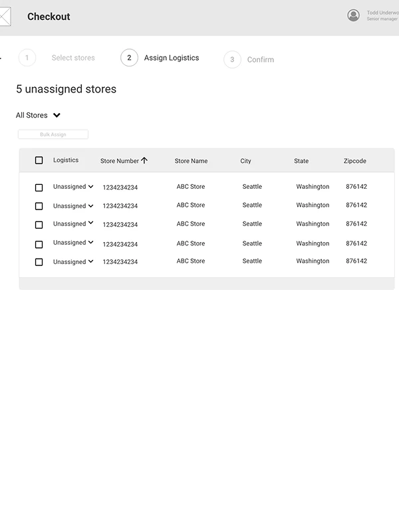Select the Assign Logistics step
The height and width of the screenshot is (532, 399).
[x=172, y=58]
